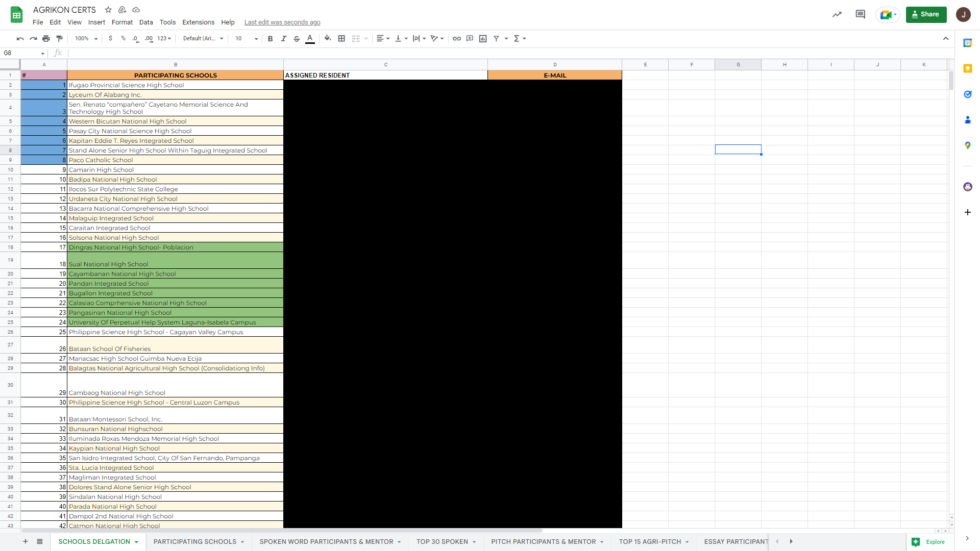Click the insert link icon
This screenshot has height=551, width=980.
point(457,38)
